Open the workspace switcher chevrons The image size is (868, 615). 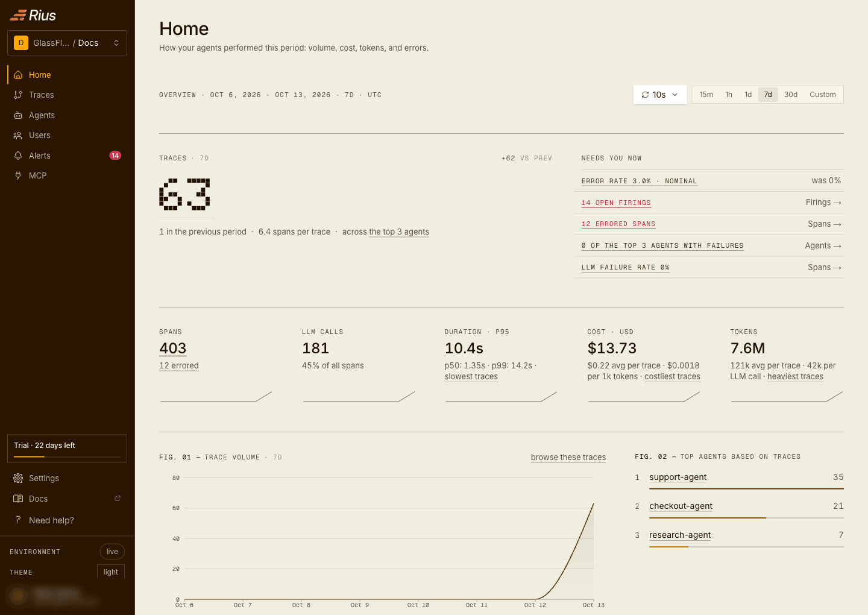(x=116, y=43)
